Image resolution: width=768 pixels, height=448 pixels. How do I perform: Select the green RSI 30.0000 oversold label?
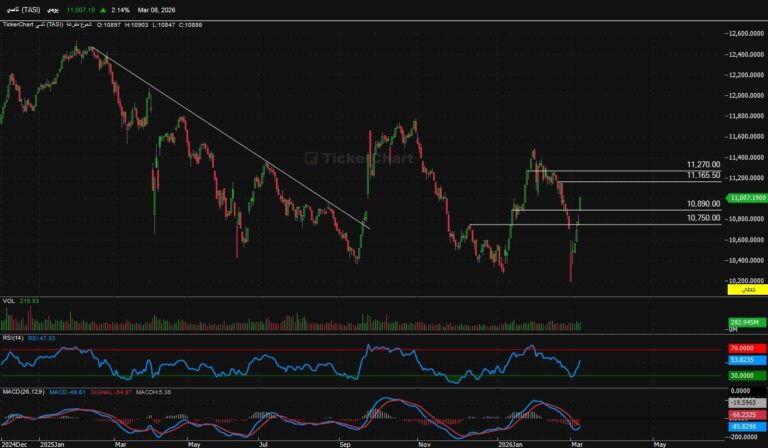click(x=741, y=376)
